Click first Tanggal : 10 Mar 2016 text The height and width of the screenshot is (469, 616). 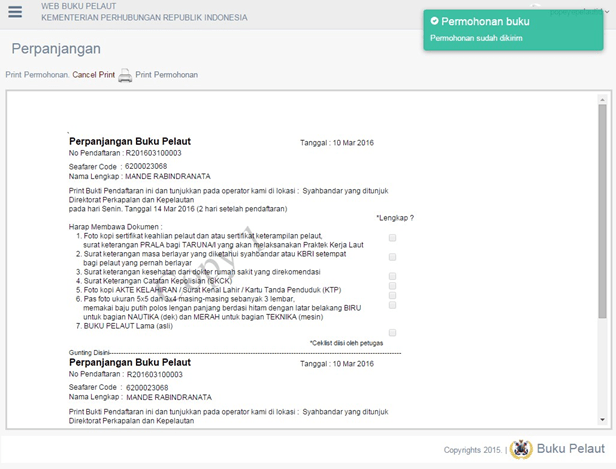tap(337, 143)
